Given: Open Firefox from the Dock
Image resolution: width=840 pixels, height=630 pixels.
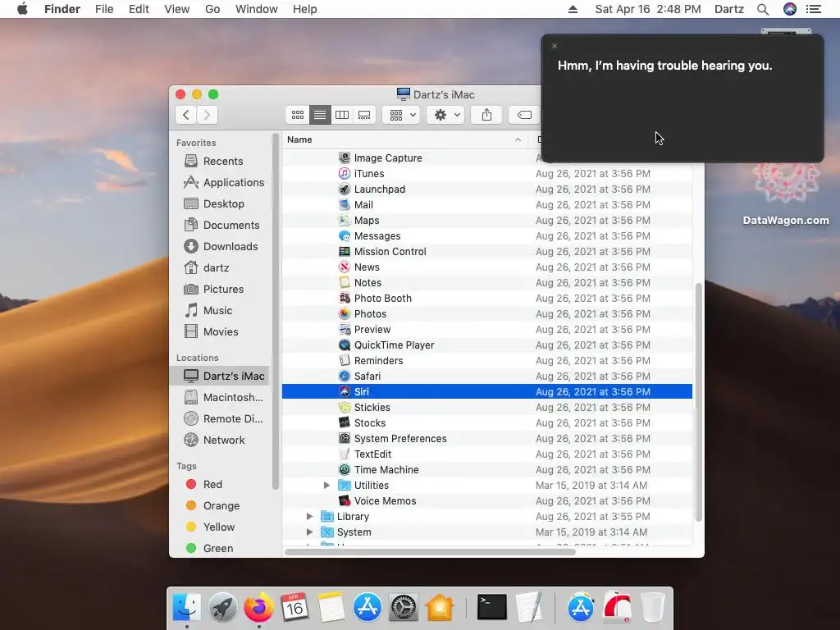Looking at the screenshot, I should [x=258, y=608].
